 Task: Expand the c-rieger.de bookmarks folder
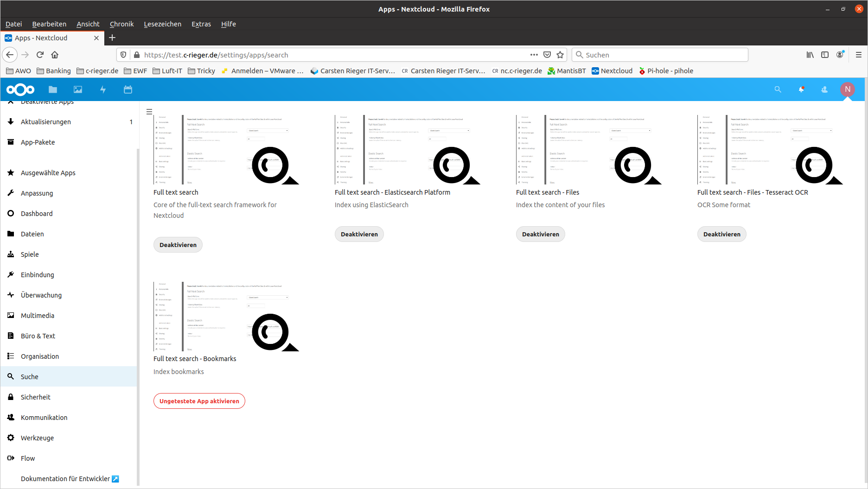97,71
